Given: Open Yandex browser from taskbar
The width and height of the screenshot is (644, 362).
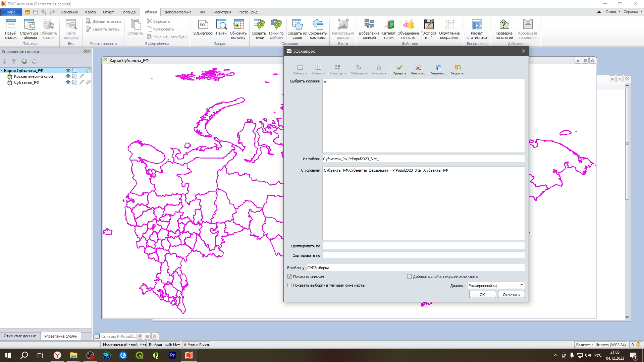Looking at the screenshot, I should pyautogui.click(x=57, y=355).
